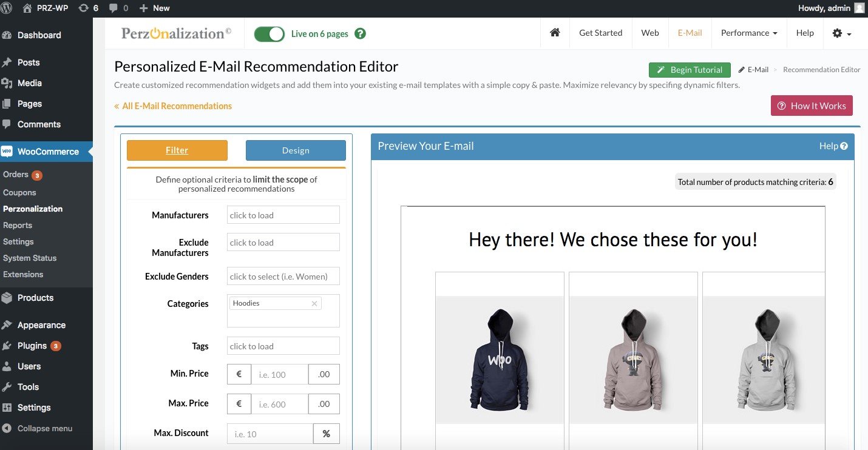Click the Howdy, admin account text
868x450 pixels.
(824, 8)
